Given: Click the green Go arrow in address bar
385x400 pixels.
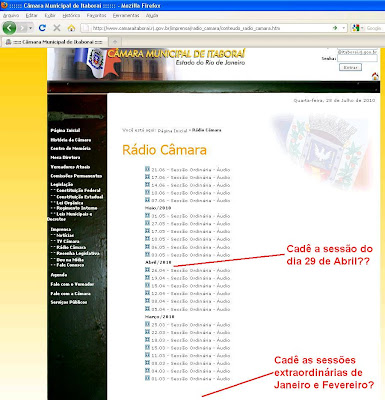Looking at the screenshot, I should [x=335, y=28].
